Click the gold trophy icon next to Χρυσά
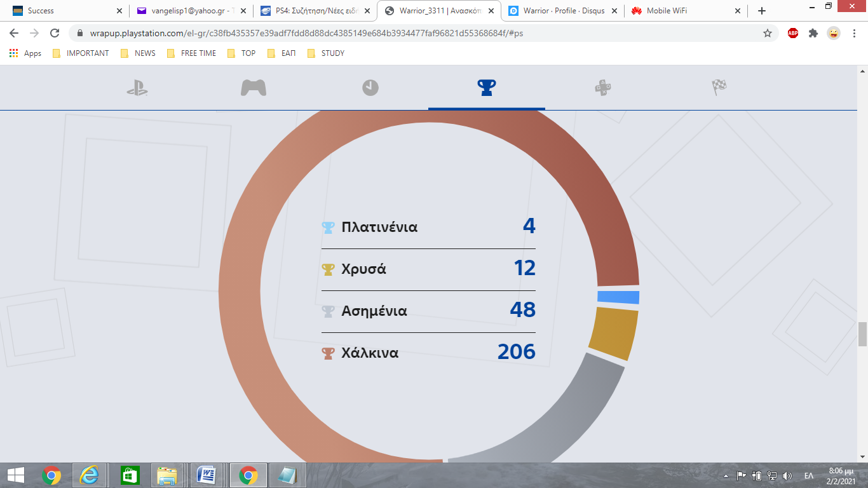868x488 pixels. [x=328, y=269]
